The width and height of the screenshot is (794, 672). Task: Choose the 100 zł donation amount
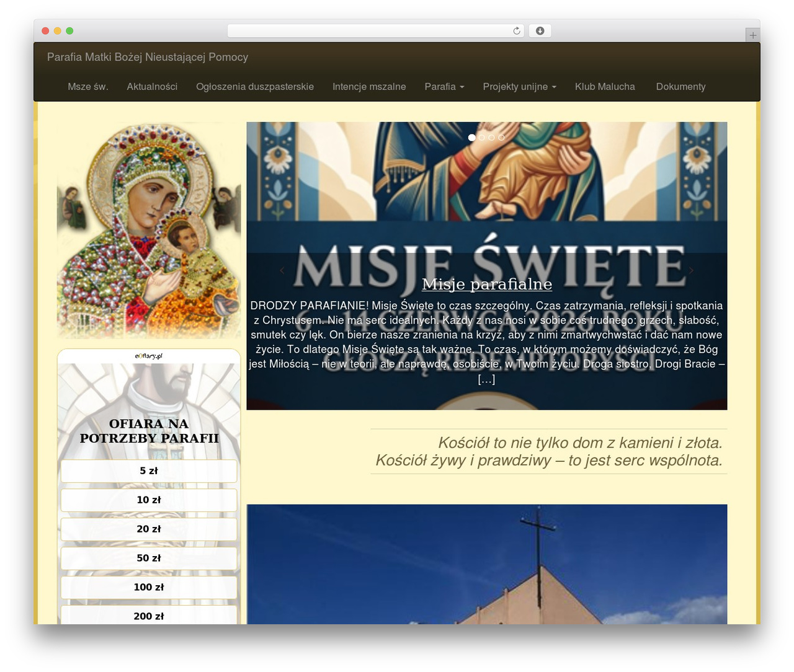149,588
